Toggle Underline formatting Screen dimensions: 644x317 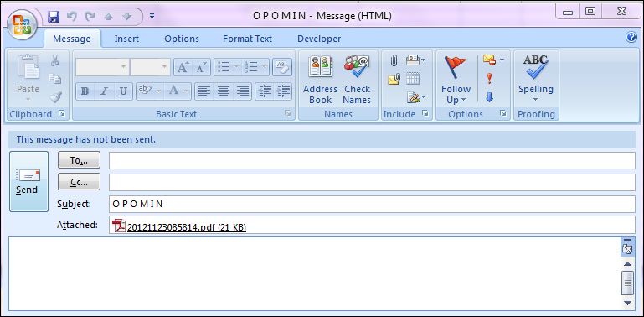click(122, 91)
